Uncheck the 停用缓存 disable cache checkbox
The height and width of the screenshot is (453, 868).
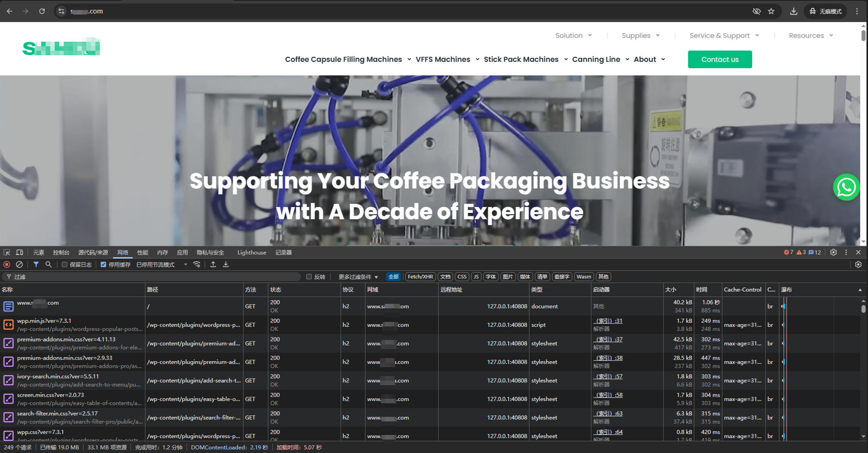coord(103,265)
